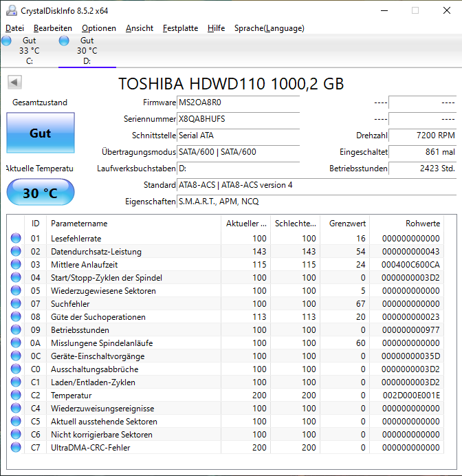This screenshot has width=462, height=476.
Task: Click the Rohwerte column header
Action: 407,224
